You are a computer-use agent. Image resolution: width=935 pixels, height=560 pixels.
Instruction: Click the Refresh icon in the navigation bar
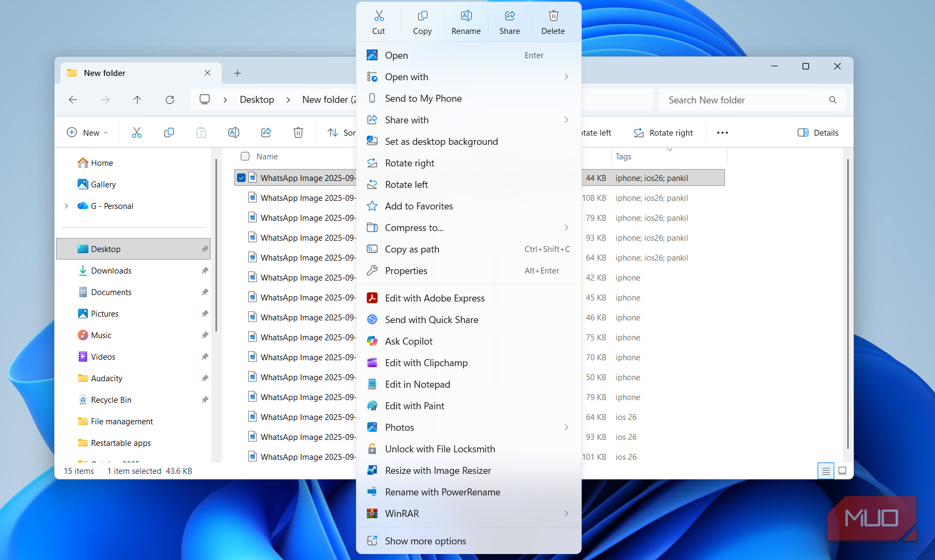tap(170, 100)
